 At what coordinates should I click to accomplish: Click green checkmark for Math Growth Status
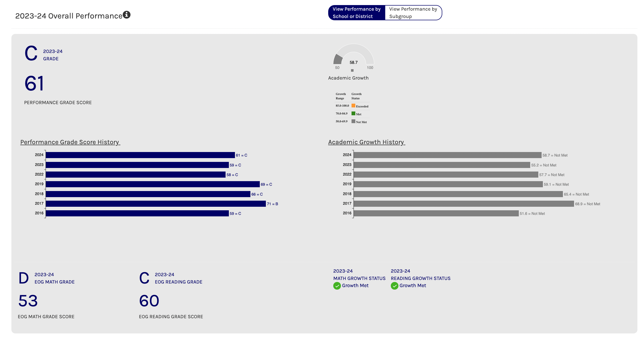337,286
